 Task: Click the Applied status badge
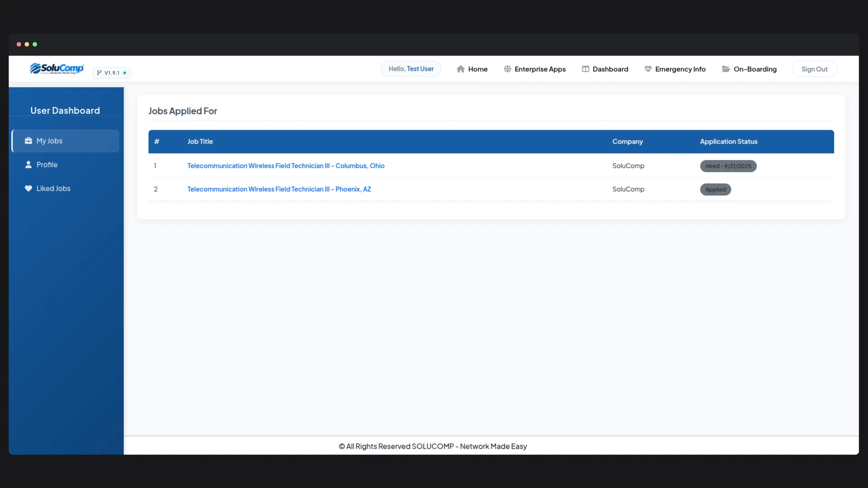click(715, 190)
